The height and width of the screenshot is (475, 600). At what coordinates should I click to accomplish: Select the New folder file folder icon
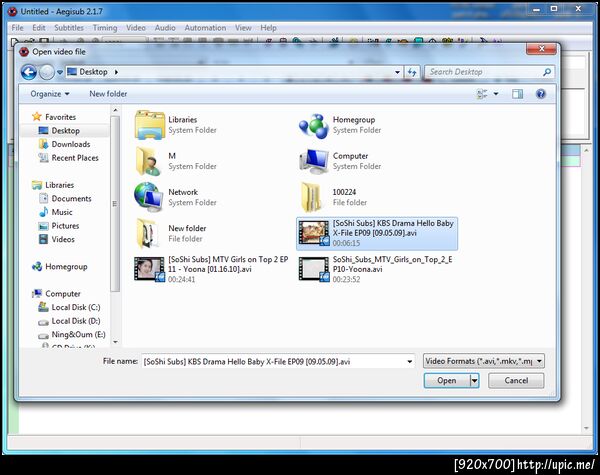tap(148, 233)
